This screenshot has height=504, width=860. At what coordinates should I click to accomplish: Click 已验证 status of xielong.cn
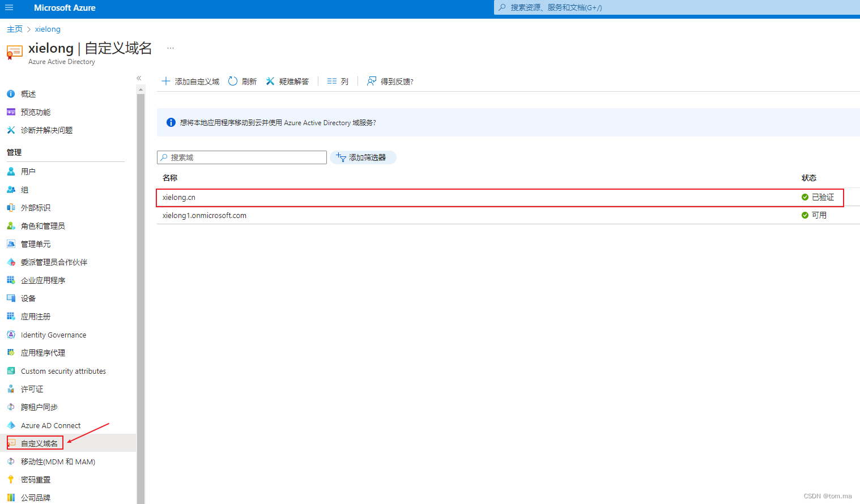click(818, 197)
